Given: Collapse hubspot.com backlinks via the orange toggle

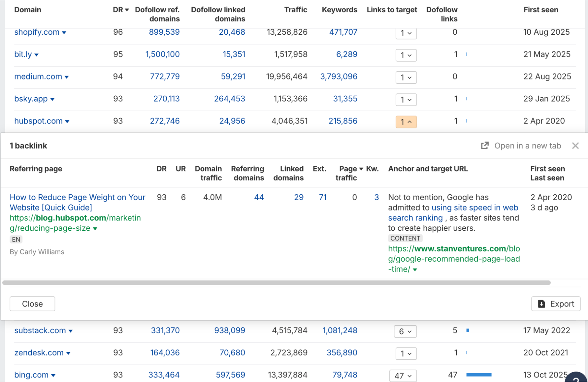Looking at the screenshot, I should point(406,122).
